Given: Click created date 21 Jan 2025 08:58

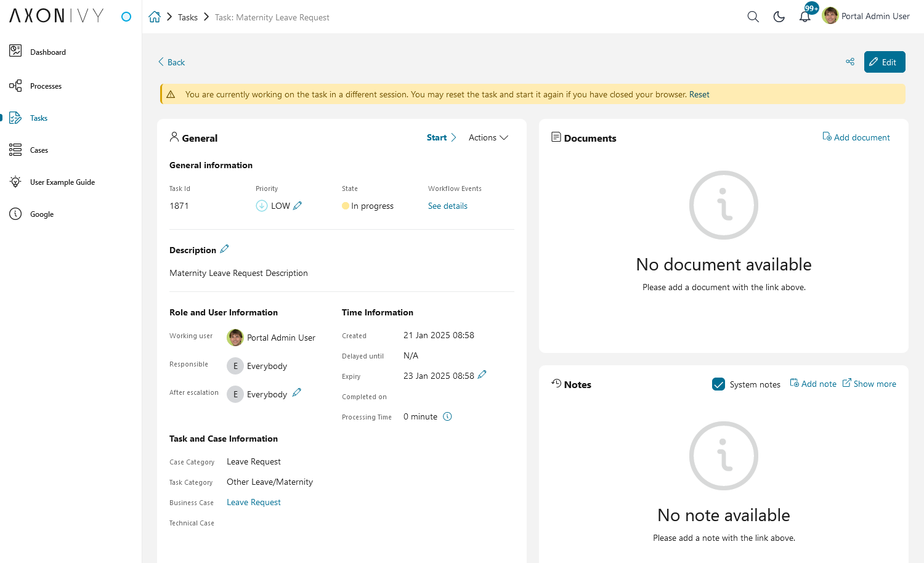Looking at the screenshot, I should [x=439, y=335].
